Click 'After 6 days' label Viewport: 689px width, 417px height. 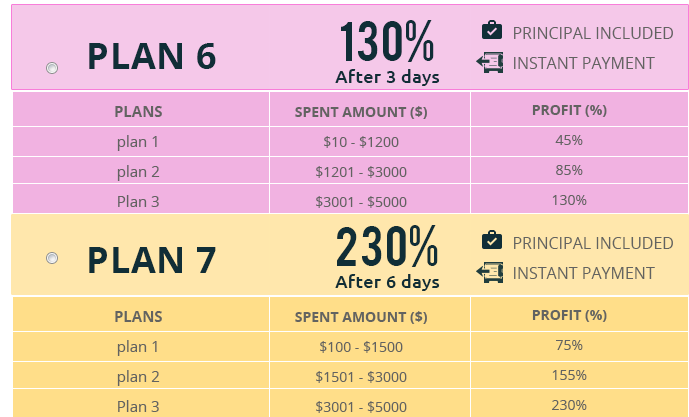[x=387, y=282]
